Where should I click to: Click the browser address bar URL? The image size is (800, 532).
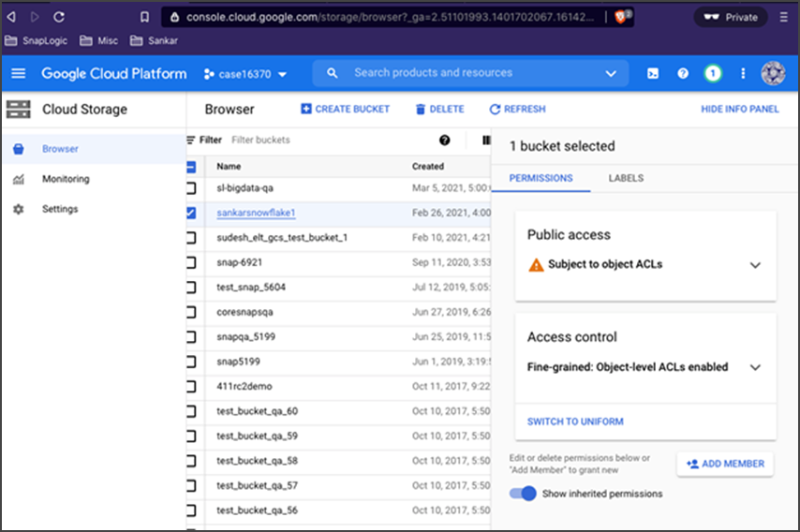(390, 18)
